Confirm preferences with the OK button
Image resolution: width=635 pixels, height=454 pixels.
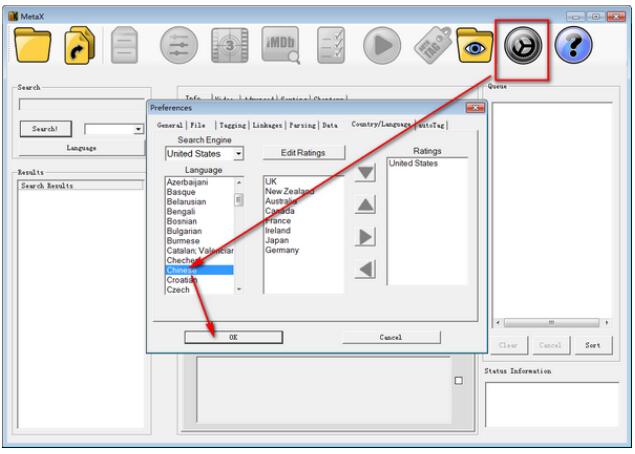[233, 337]
